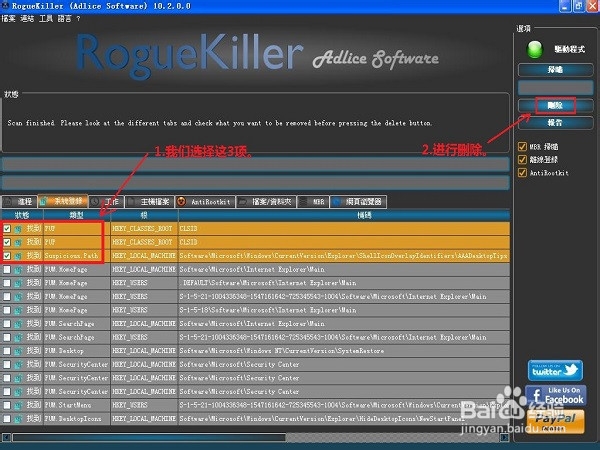This screenshot has width=600, height=450.
Task: Click registry icon in PUM.StartMenu row
Action: [x=18, y=405]
